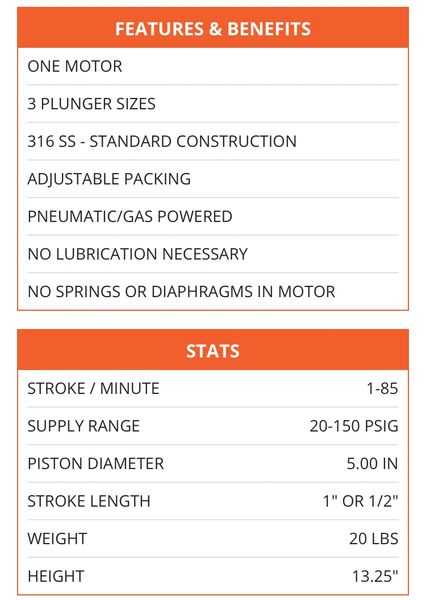This screenshot has width=426, height=600.
Task: Select the ONE MOTOR feature row
Action: coord(213,66)
